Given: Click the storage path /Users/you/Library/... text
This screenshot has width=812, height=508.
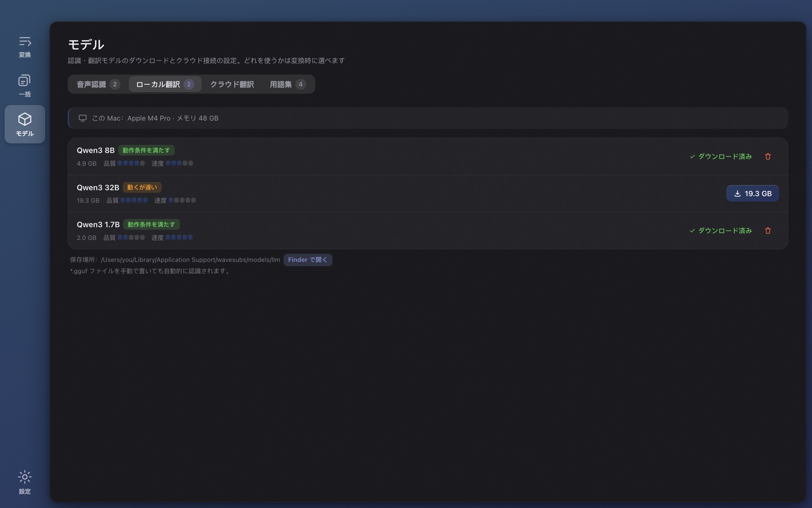Looking at the screenshot, I should (190, 260).
